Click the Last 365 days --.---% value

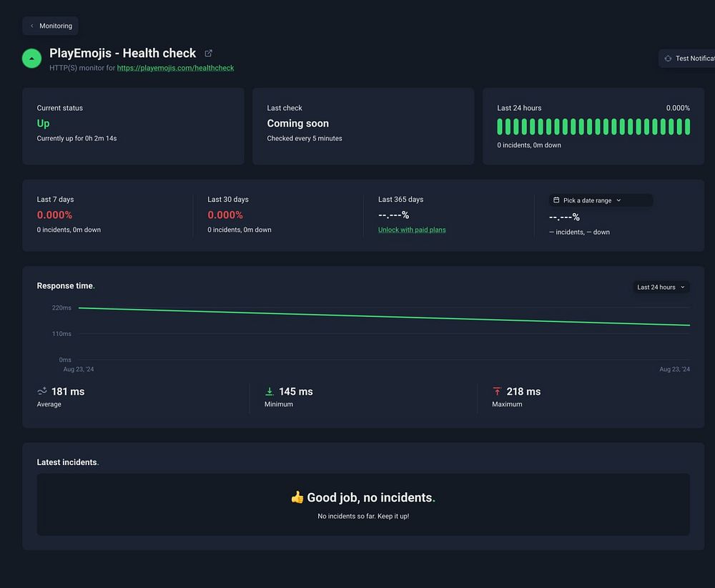pos(393,215)
